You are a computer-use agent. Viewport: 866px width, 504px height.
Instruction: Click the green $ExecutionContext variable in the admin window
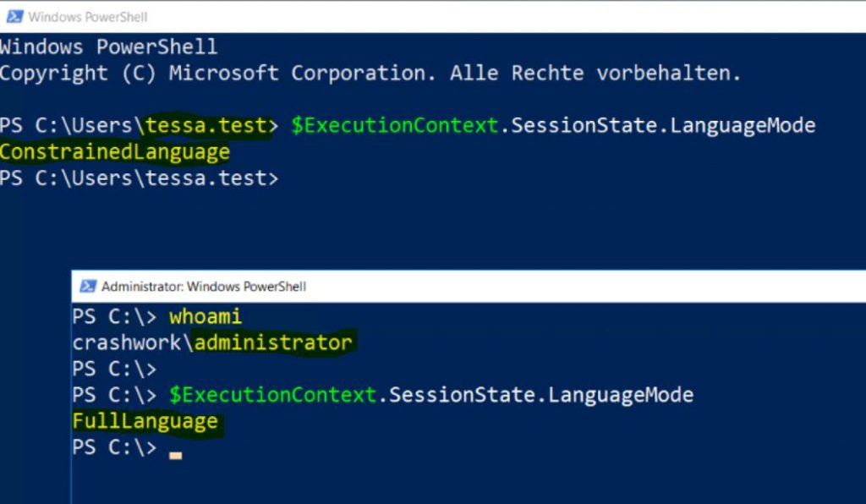coord(273,395)
